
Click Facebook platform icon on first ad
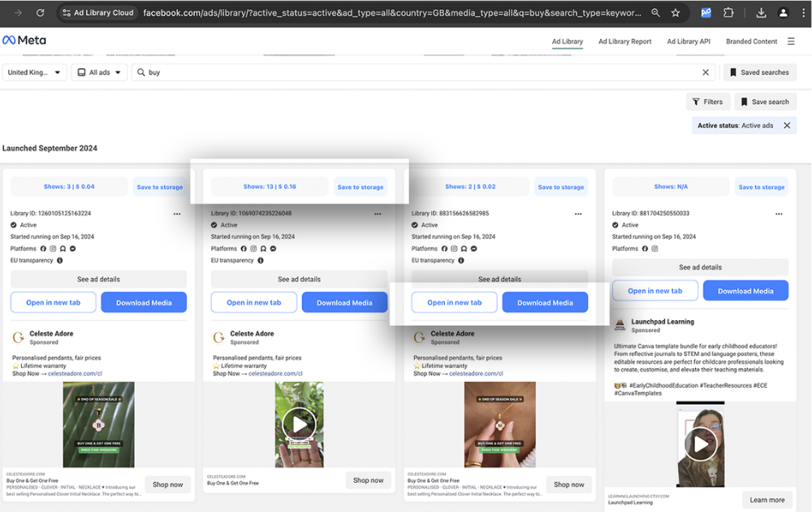tap(43, 248)
